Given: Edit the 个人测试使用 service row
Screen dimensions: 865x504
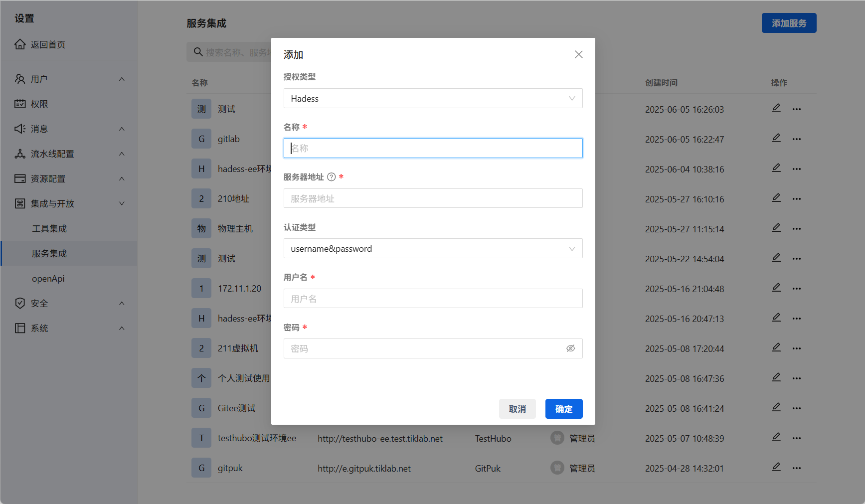Looking at the screenshot, I should 776,377.
